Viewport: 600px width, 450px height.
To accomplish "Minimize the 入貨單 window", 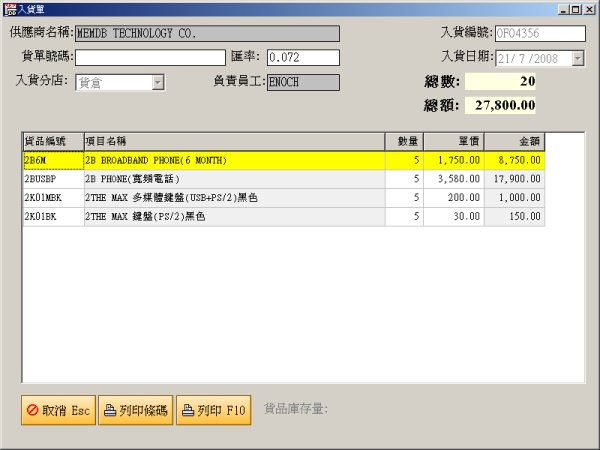I will click(x=562, y=10).
